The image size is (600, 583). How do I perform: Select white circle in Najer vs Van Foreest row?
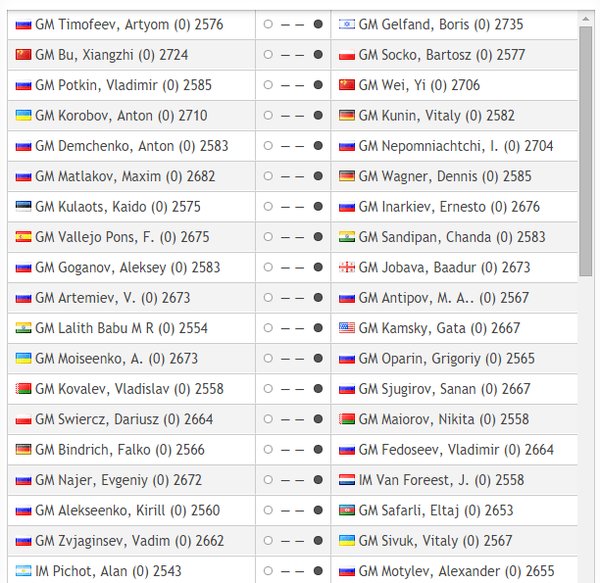pyautogui.click(x=268, y=480)
